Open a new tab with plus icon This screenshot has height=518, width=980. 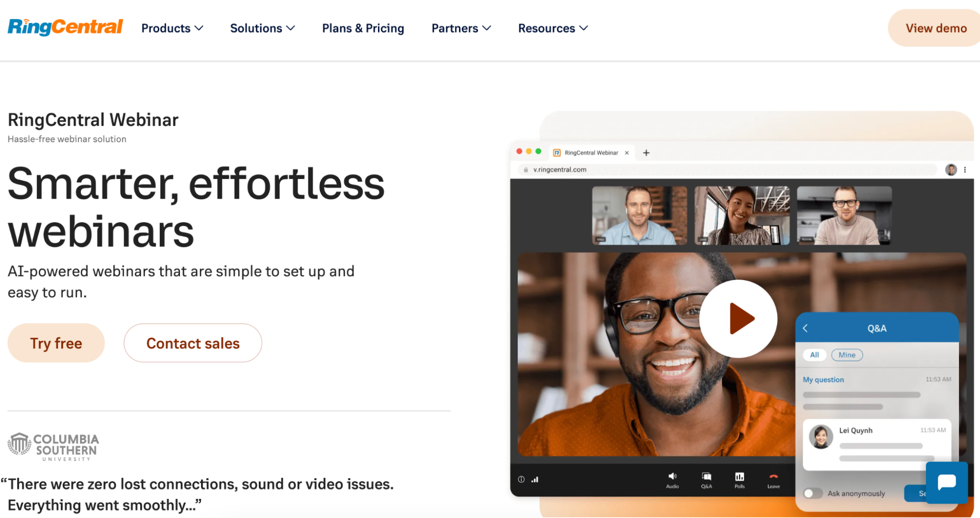click(646, 153)
